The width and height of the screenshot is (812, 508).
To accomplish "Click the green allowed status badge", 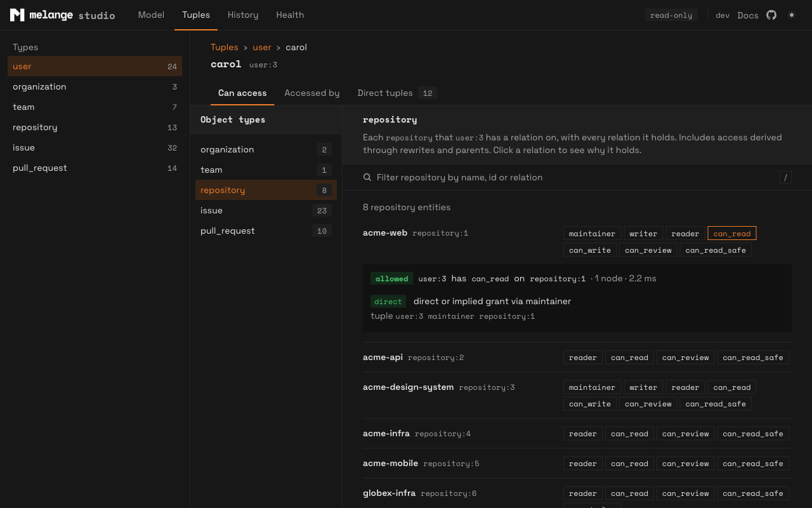I will click(x=392, y=279).
